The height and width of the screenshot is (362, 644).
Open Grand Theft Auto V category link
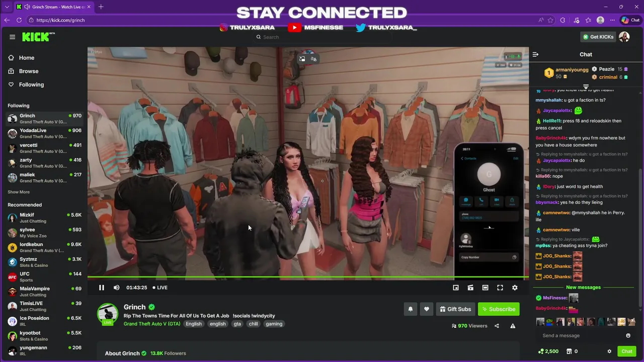coord(152,324)
